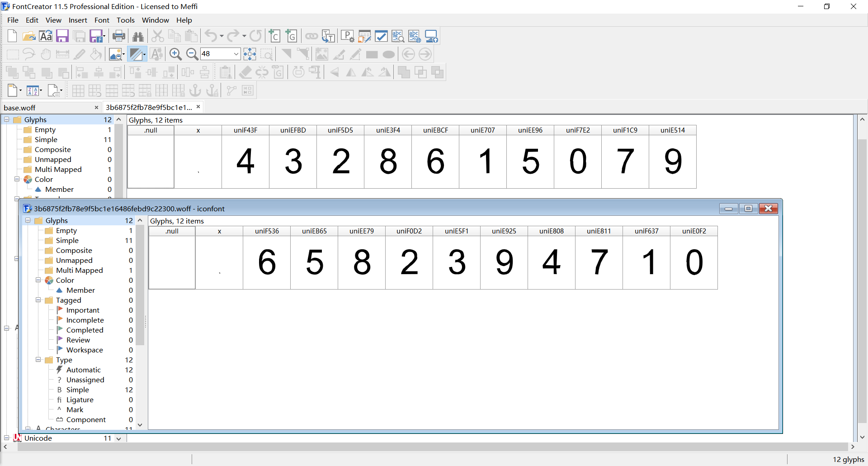Click the Zoom to Fit arrows icon

click(250, 54)
